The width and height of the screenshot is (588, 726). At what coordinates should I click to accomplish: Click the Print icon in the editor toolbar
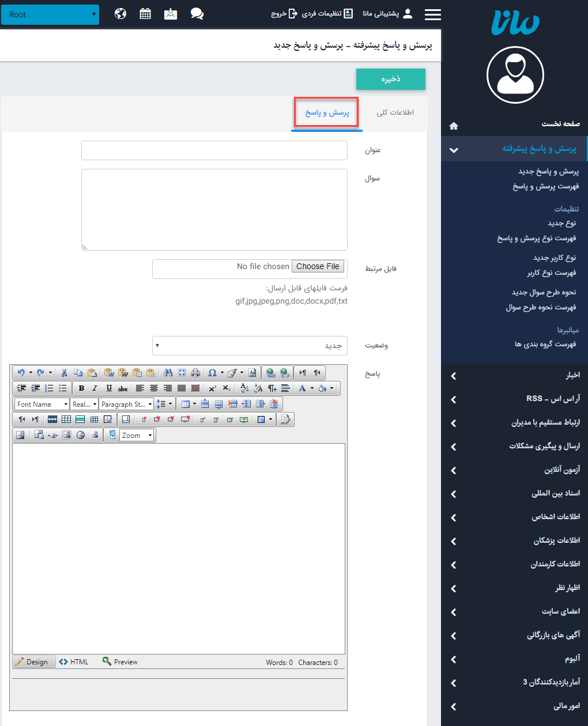(195, 373)
